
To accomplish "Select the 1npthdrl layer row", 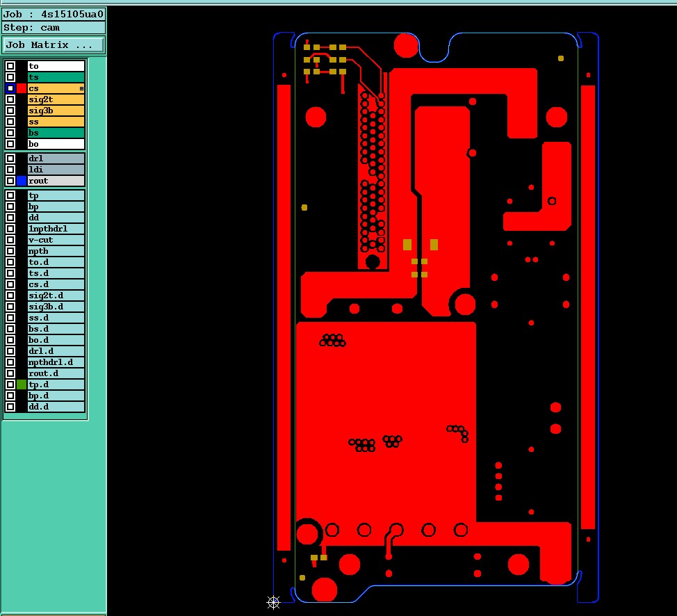I will [x=56, y=229].
